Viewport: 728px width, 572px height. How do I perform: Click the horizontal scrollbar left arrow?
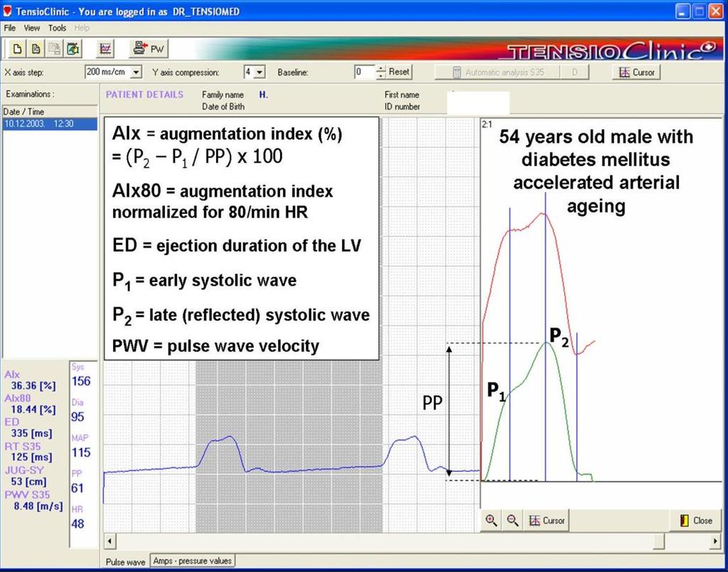coord(109,541)
